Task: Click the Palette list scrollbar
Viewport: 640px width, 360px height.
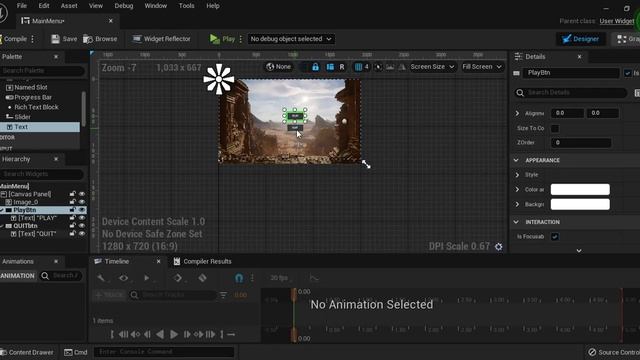Action: pyautogui.click(x=84, y=109)
